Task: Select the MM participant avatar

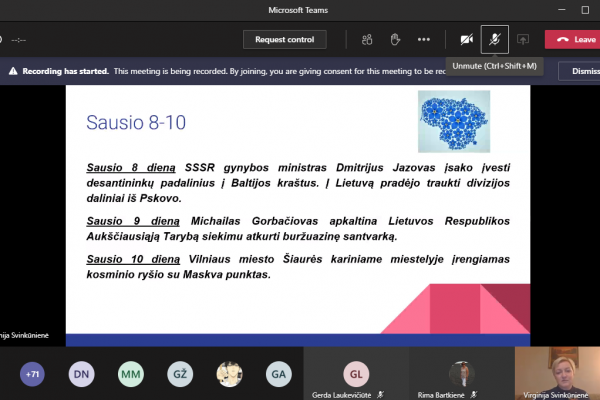Action: click(131, 374)
